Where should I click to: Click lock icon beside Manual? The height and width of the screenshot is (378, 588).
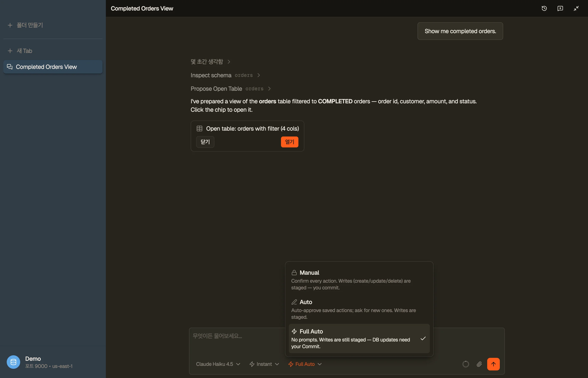[294, 272]
